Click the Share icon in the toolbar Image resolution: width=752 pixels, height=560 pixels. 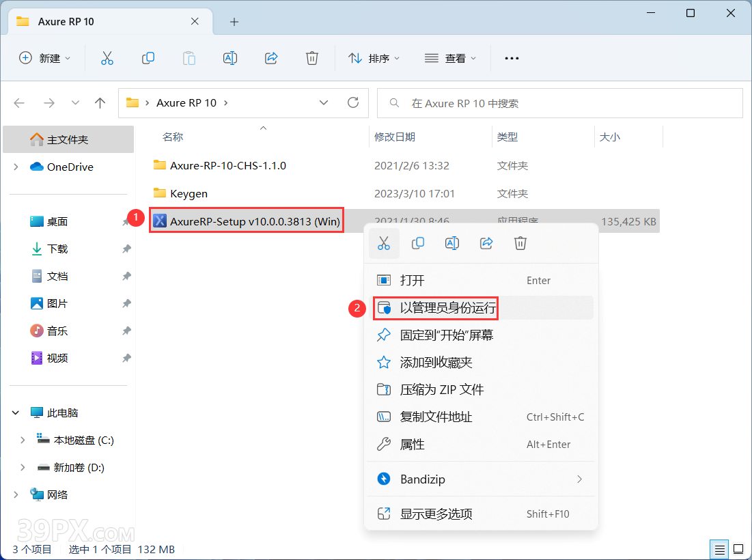coord(271,59)
